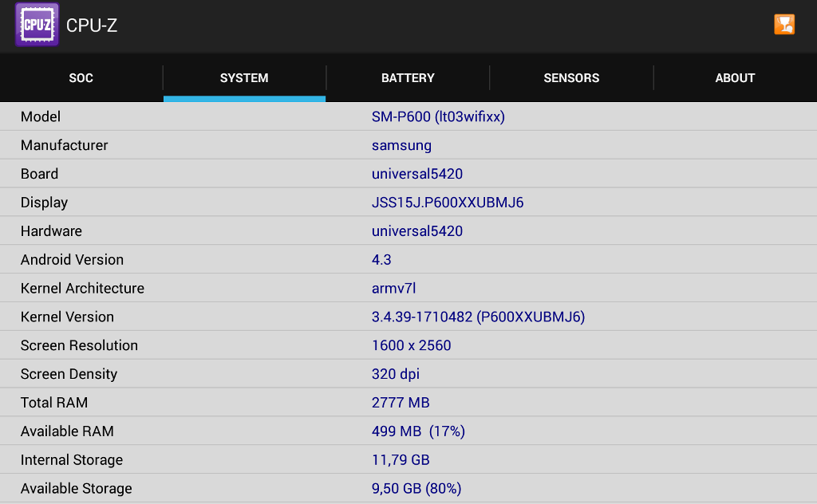Viewport: 817px width, 504px height.
Task: Click the CPU-Z title text
Action: [92, 25]
